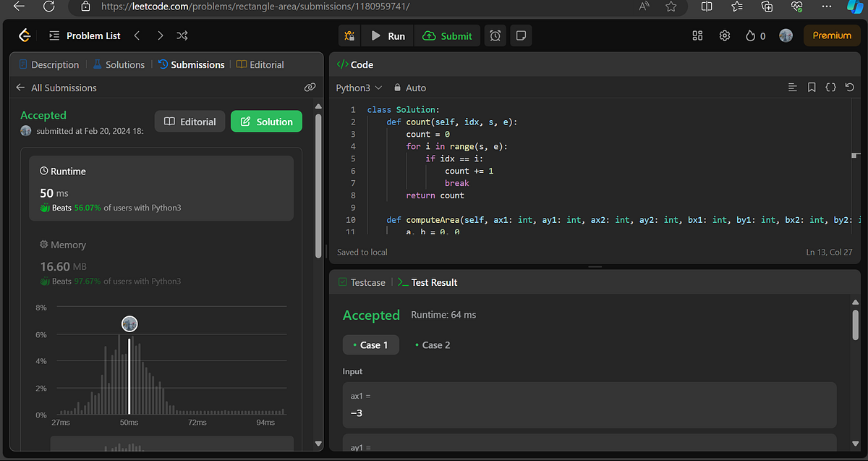Select Case 2 test case

pos(433,345)
